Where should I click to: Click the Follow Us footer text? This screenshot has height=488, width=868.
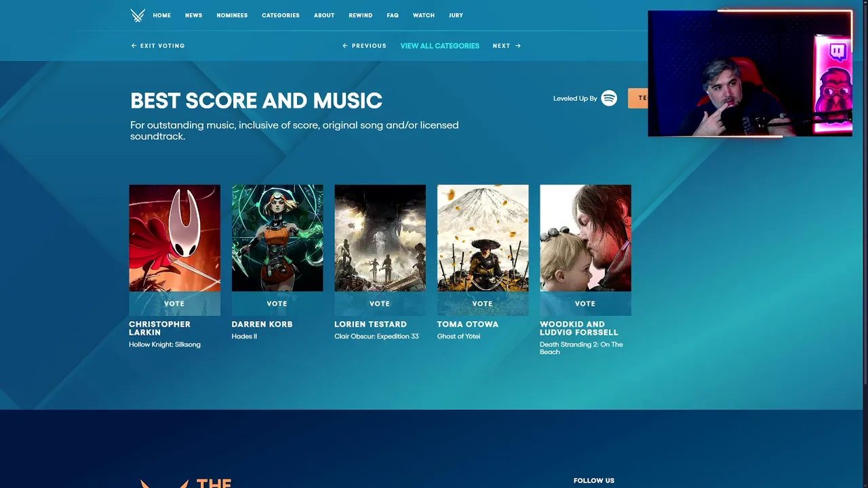[594, 481]
